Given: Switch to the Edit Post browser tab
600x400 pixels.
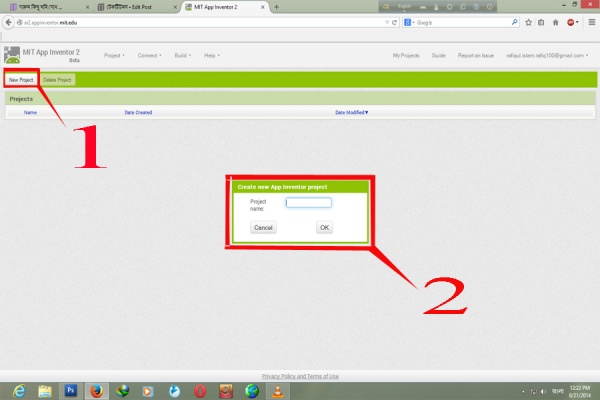Looking at the screenshot, I should click(137, 7).
